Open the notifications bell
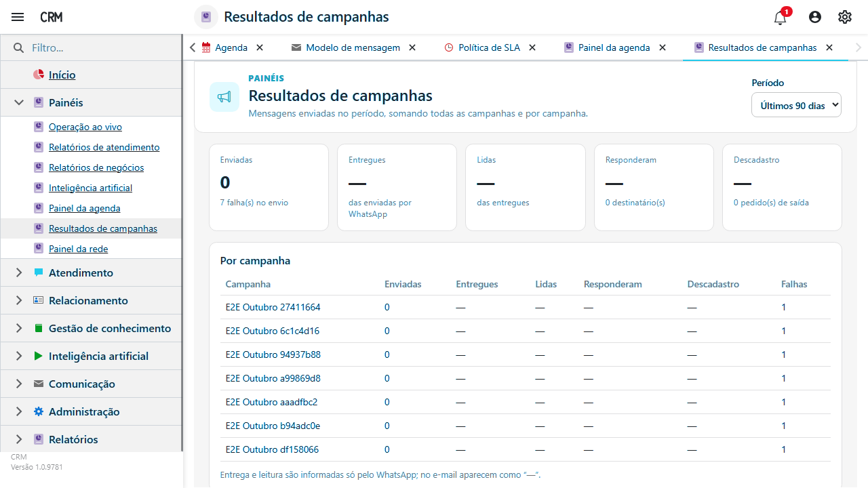The height and width of the screenshot is (488, 868). pyautogui.click(x=781, y=18)
